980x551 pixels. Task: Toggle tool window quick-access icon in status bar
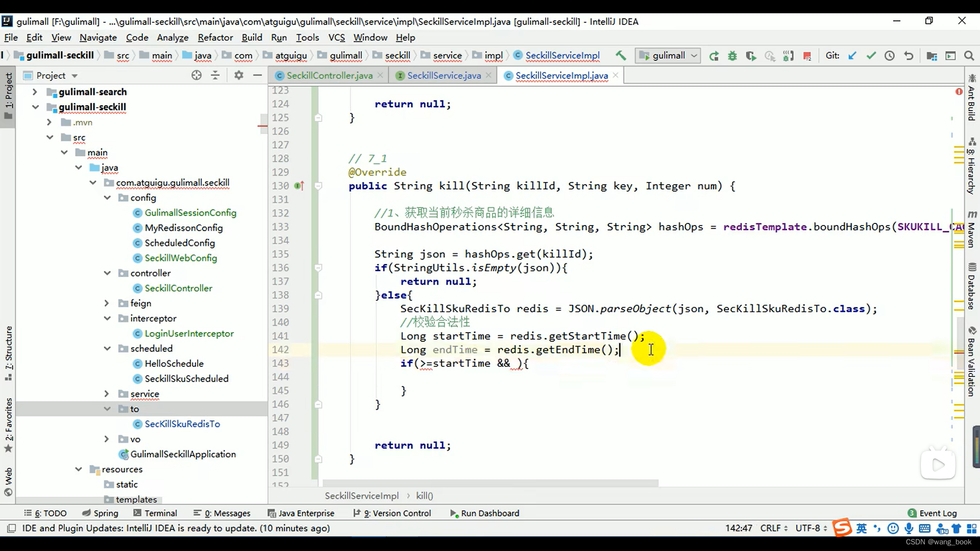(12, 528)
